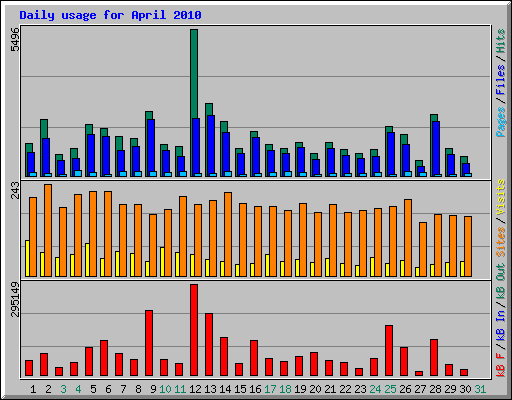Click the green day label 11
This screenshot has width=512, height=400.
[x=180, y=389]
